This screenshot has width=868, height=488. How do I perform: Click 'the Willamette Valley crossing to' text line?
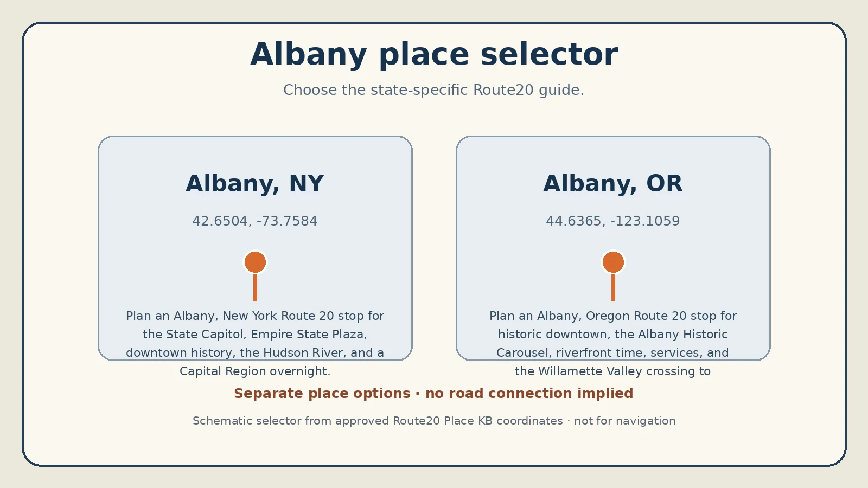tap(613, 371)
